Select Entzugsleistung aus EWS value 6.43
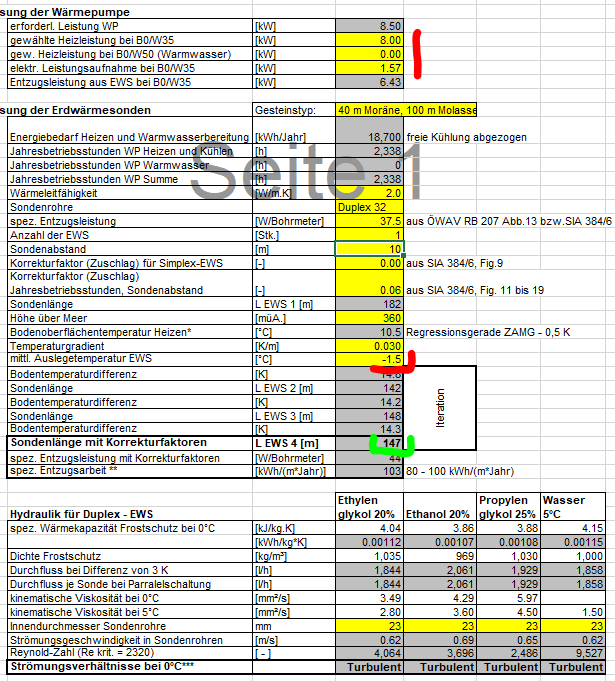This screenshot has height=681, width=615. [x=370, y=82]
